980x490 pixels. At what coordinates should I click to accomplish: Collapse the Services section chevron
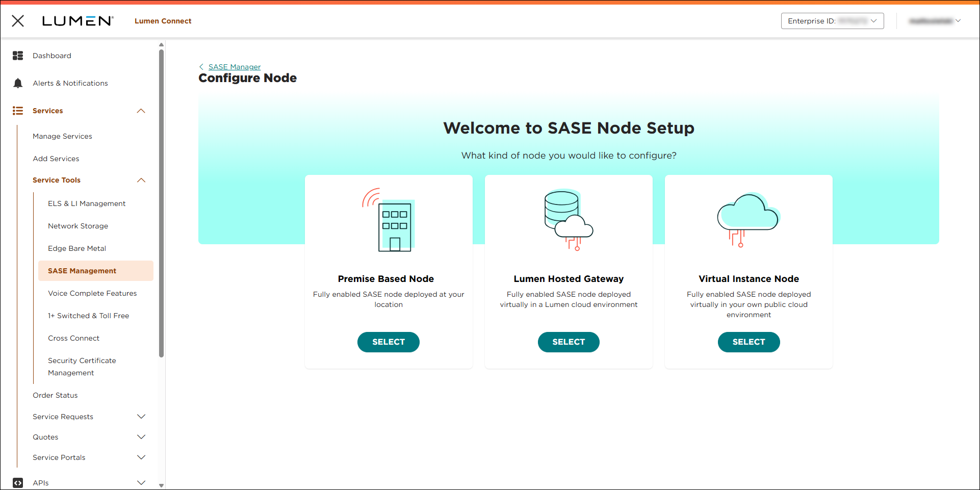tap(141, 111)
